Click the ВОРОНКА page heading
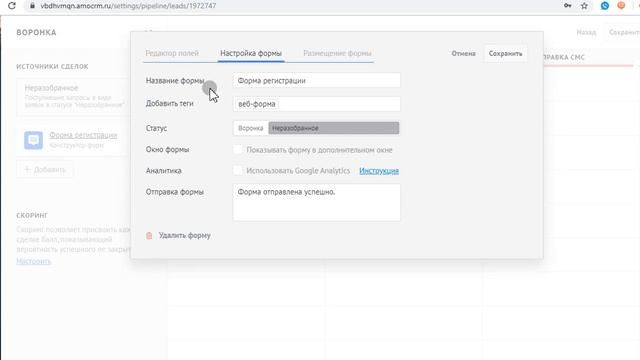 click(36, 32)
